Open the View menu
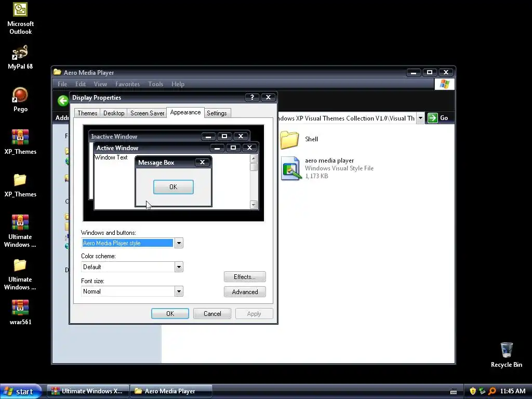This screenshot has height=399, width=532. coord(100,84)
